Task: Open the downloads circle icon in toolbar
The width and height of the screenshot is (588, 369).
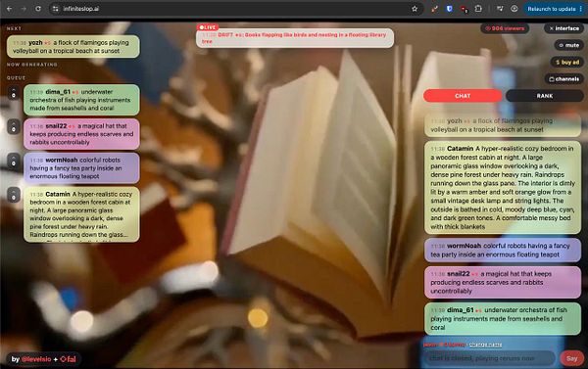Action: coord(514,9)
